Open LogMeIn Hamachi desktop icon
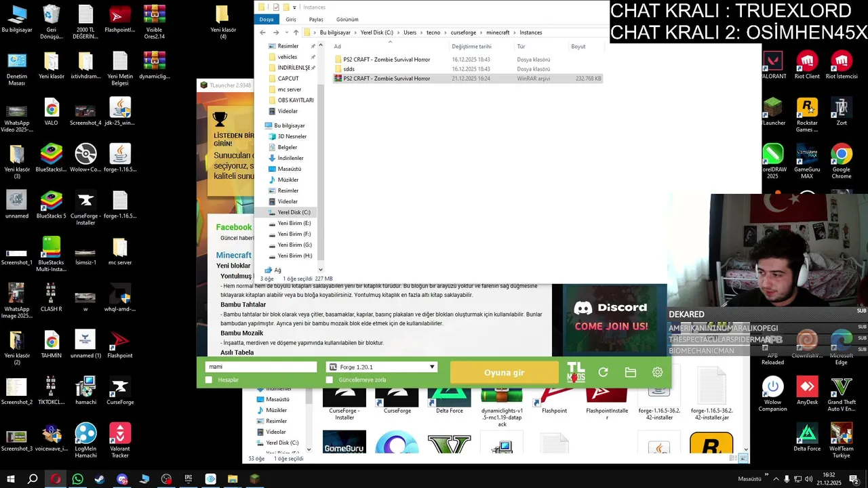 (85, 441)
